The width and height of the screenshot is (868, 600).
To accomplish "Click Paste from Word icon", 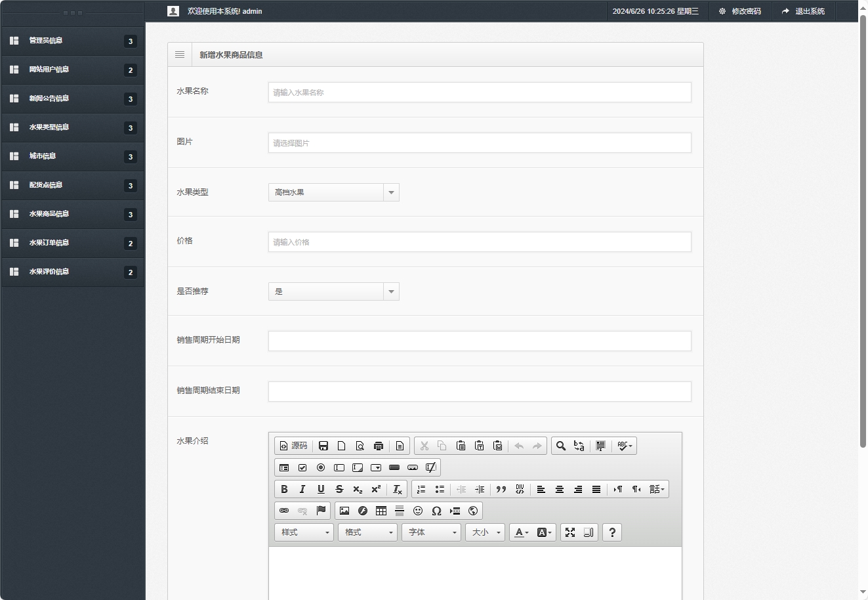I will click(498, 446).
